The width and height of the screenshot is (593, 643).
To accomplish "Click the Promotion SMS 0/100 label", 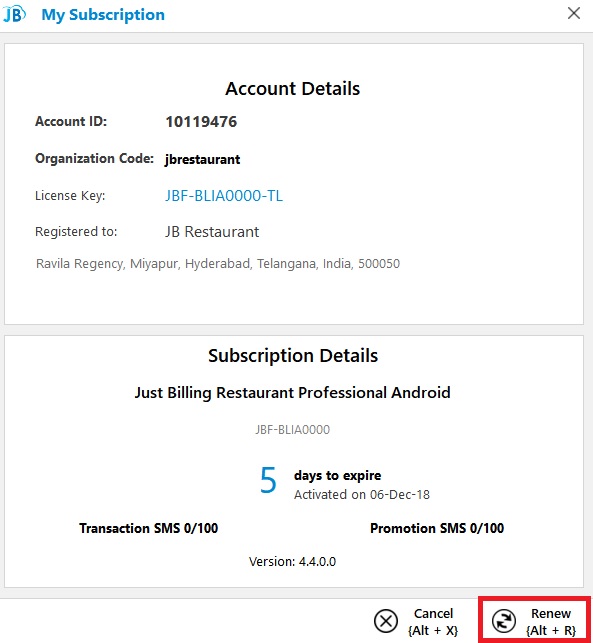I will [x=437, y=528].
